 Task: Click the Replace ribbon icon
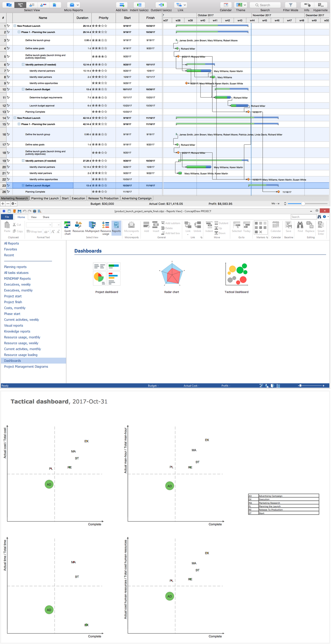click(311, 227)
